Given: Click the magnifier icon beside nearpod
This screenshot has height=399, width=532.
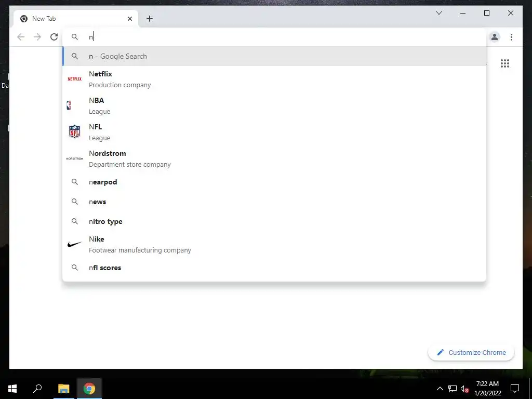Looking at the screenshot, I should coord(75,182).
